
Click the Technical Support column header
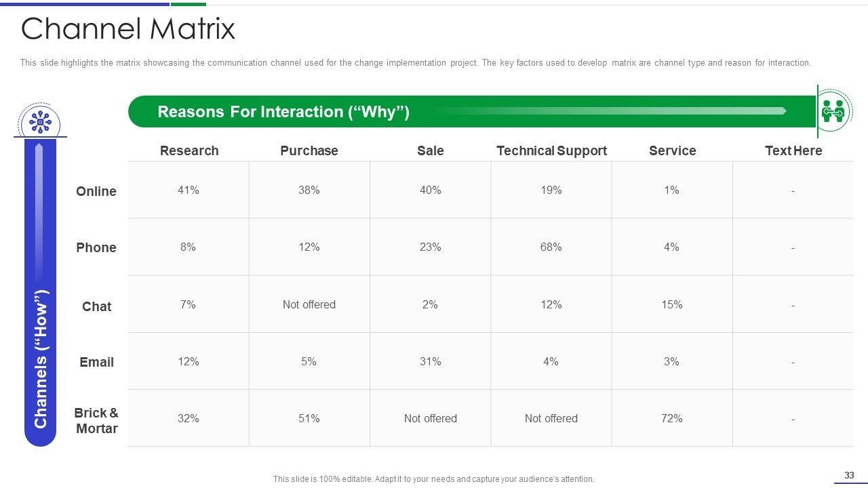coord(551,150)
